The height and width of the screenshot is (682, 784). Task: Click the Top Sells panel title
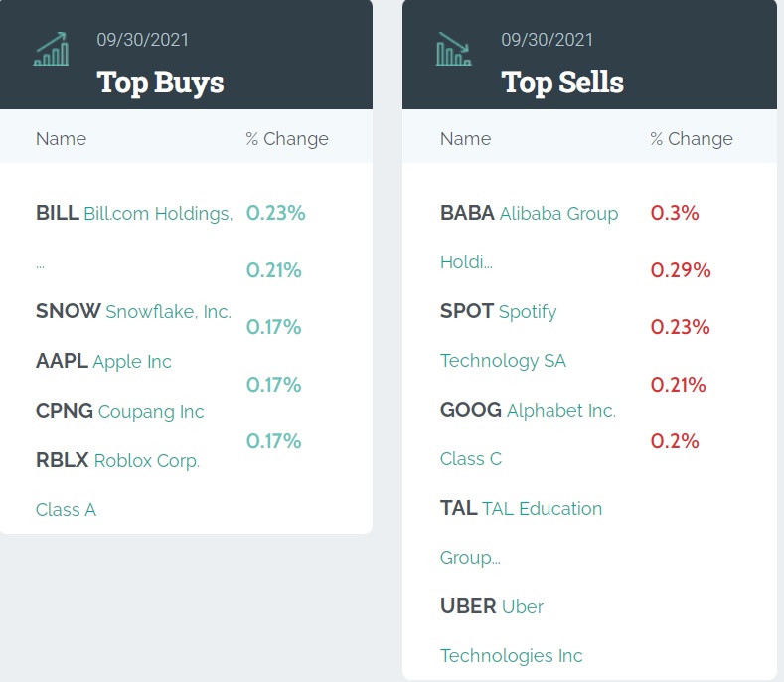click(x=562, y=82)
